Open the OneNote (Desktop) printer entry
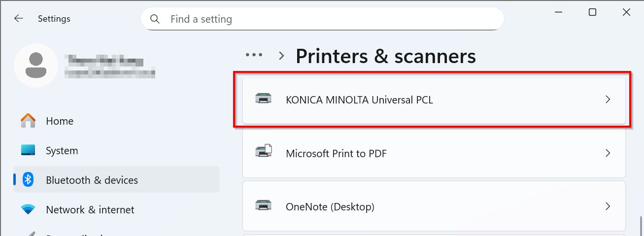The height and width of the screenshot is (236, 644). click(330, 207)
